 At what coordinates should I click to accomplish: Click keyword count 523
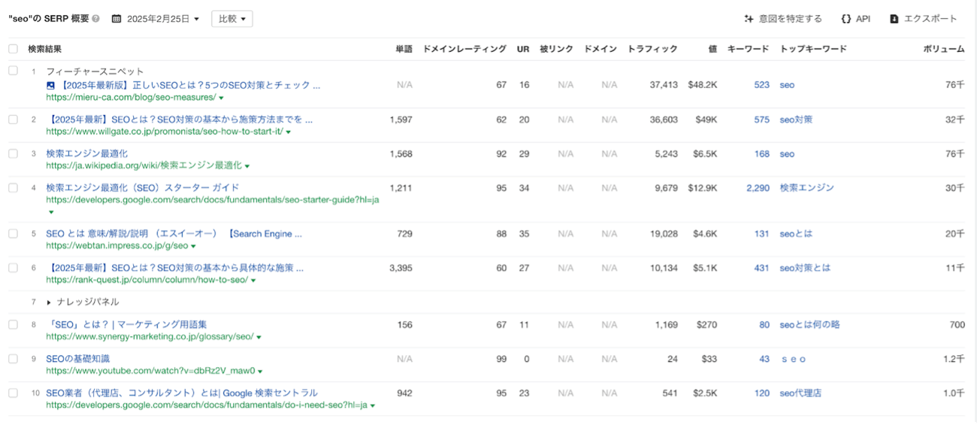pos(761,85)
